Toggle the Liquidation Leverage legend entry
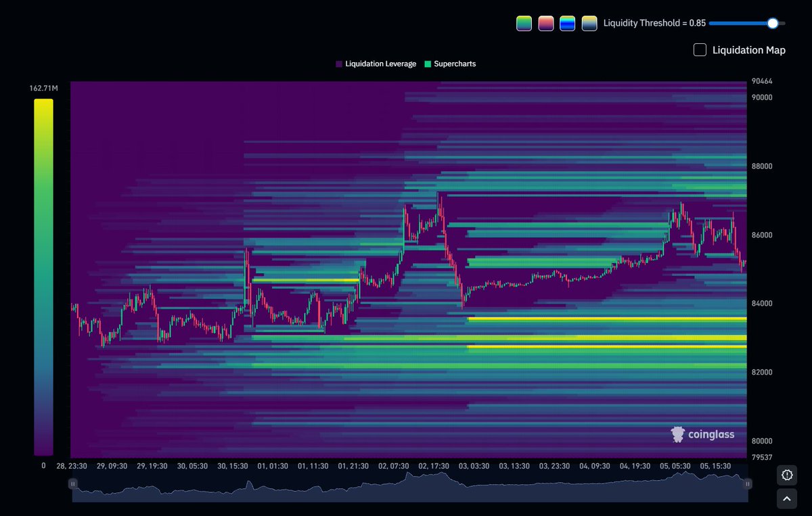Image resolution: width=812 pixels, height=516 pixels. pos(376,64)
